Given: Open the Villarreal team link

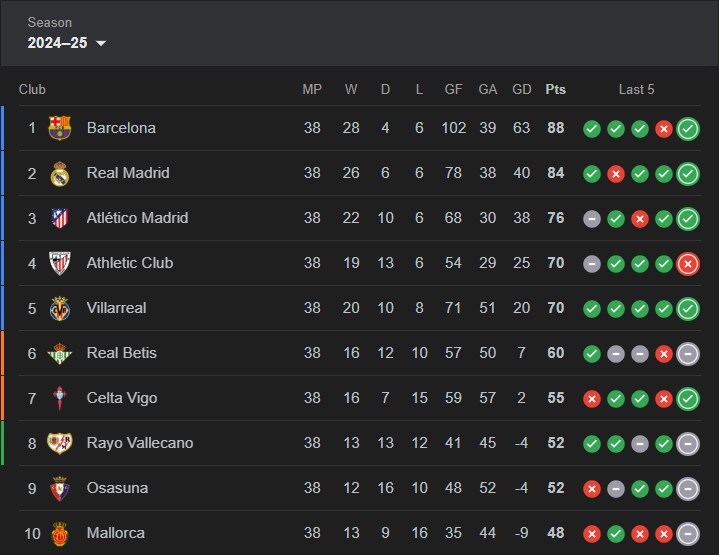Looking at the screenshot, I should [x=116, y=308].
